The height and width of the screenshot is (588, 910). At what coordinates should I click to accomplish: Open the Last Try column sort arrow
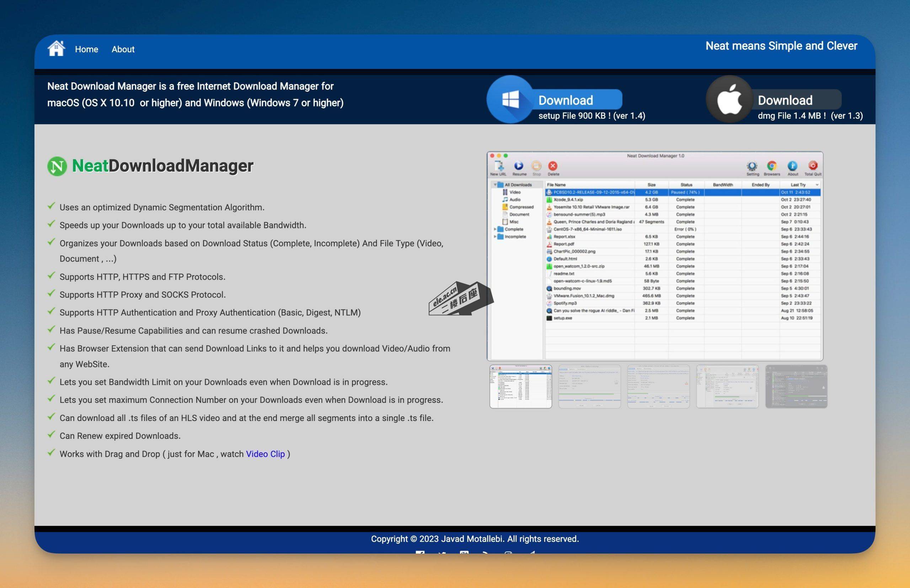point(817,185)
